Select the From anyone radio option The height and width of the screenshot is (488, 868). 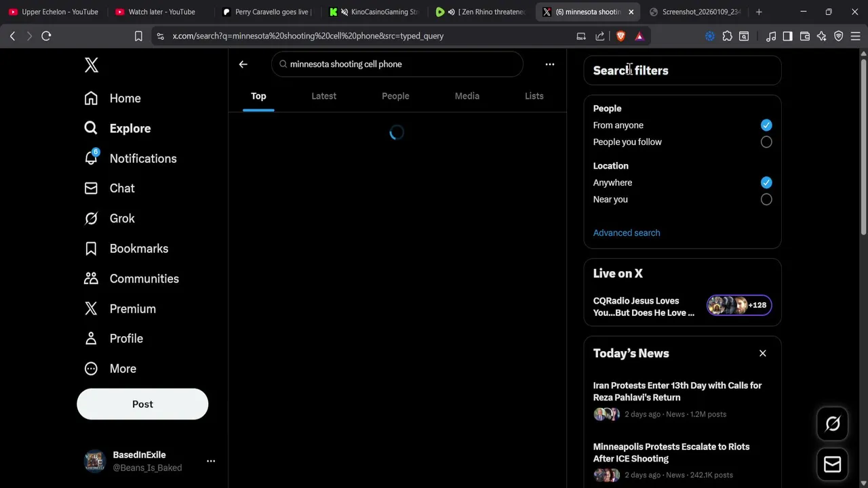pyautogui.click(x=766, y=125)
